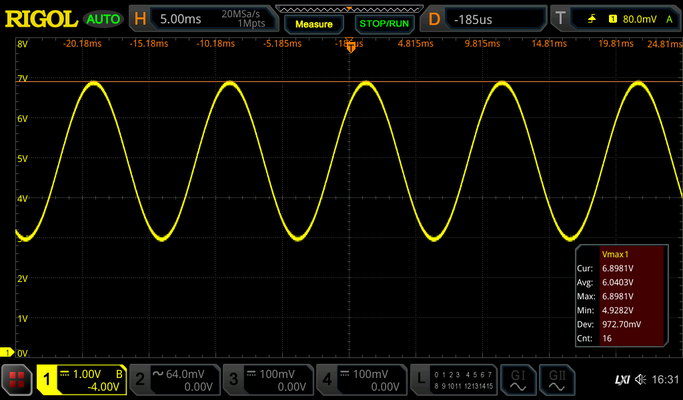Screen dimensions: 683x400
Task: Toggle the STOP/RUN acquisition button
Action: coord(384,24)
